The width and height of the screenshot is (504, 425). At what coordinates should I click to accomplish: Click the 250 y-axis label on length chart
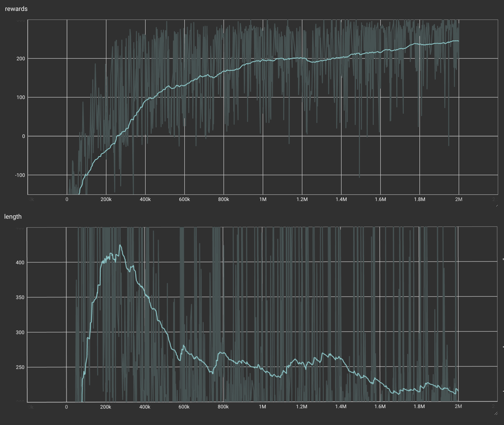(20, 367)
